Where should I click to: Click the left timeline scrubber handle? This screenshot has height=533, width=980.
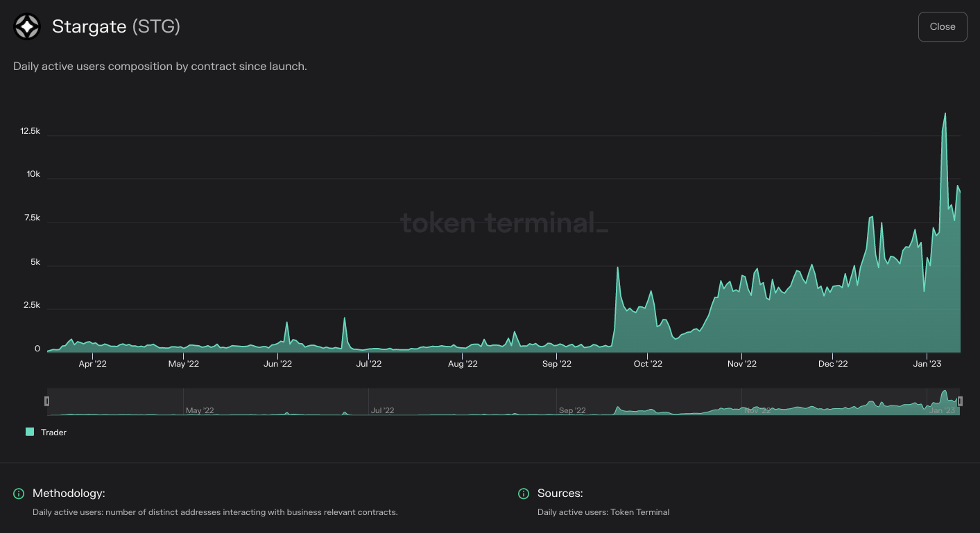pos(46,401)
